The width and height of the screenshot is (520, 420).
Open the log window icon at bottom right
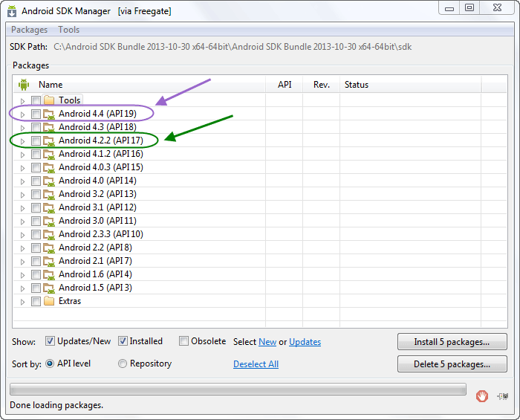point(503,396)
